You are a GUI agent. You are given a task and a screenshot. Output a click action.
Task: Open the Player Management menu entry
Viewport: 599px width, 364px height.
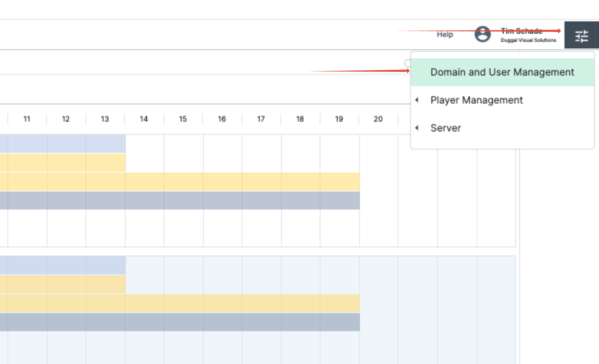pyautogui.click(x=476, y=100)
